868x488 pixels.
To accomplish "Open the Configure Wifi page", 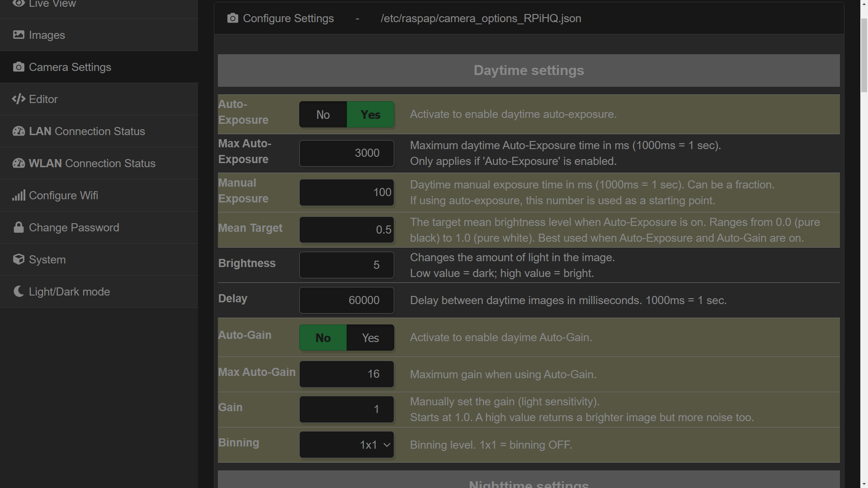I will [99, 195].
